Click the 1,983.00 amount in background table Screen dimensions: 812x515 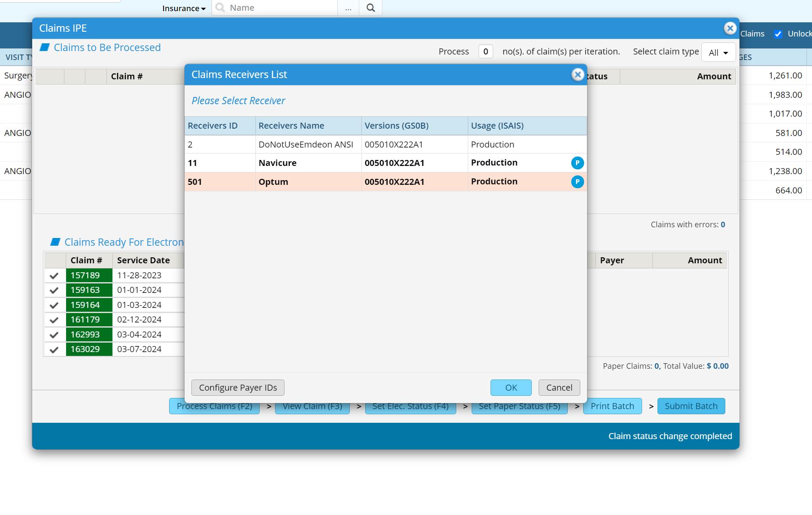785,95
